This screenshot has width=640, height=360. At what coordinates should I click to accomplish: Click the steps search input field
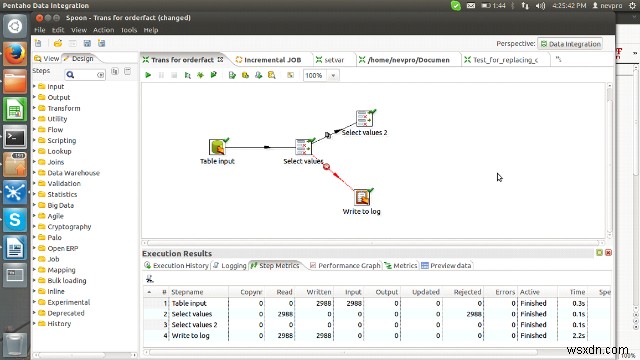click(x=85, y=75)
